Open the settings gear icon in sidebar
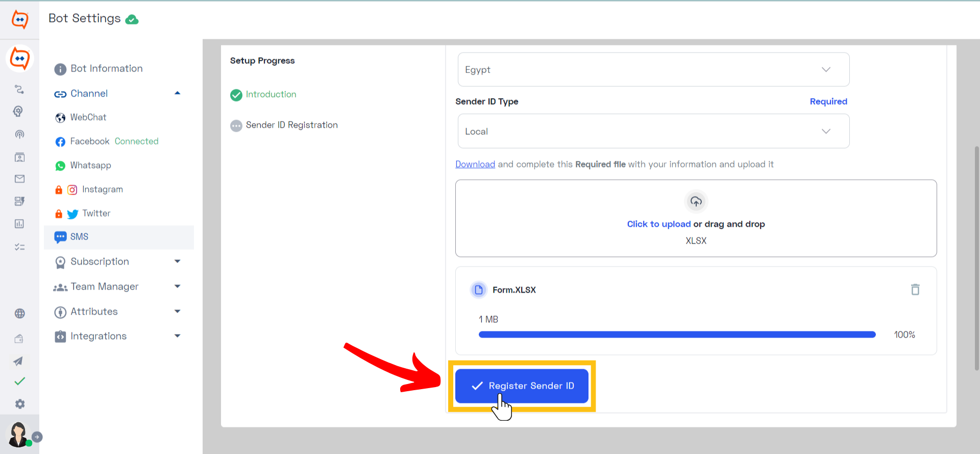Image resolution: width=980 pixels, height=454 pixels. pyautogui.click(x=19, y=404)
